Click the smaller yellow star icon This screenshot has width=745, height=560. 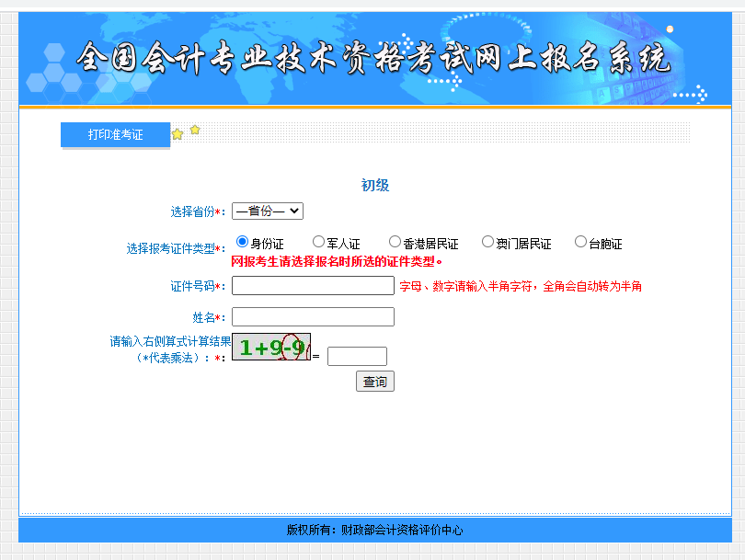click(195, 130)
